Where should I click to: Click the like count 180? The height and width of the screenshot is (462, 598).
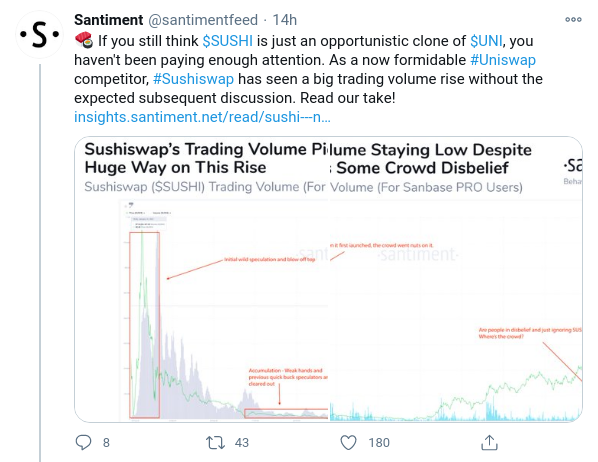click(x=379, y=443)
